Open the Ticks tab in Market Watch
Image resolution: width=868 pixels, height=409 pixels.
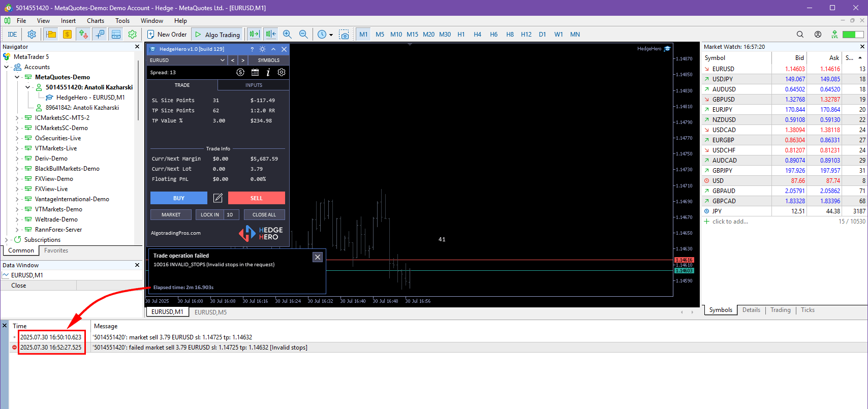pyautogui.click(x=808, y=310)
